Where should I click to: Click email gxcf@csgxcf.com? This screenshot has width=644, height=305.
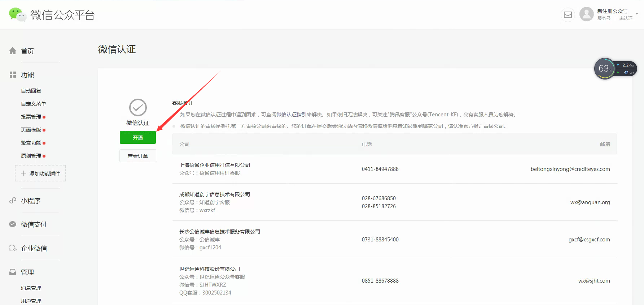589,240
